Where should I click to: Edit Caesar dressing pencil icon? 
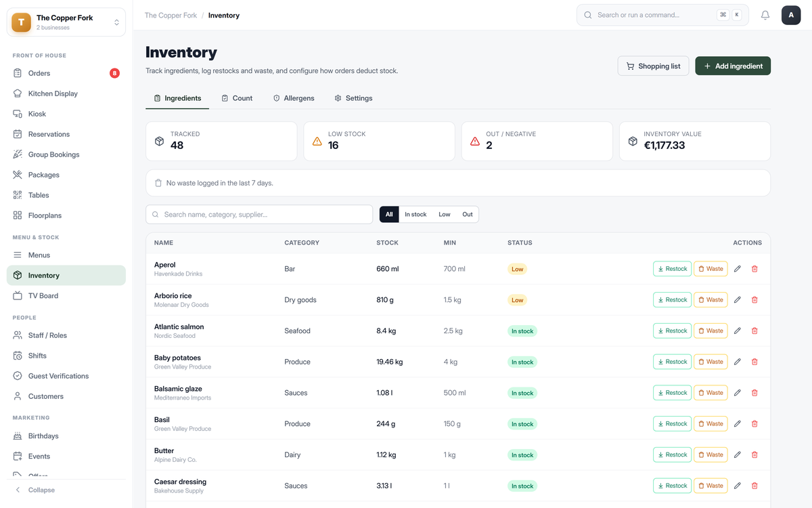tap(738, 486)
